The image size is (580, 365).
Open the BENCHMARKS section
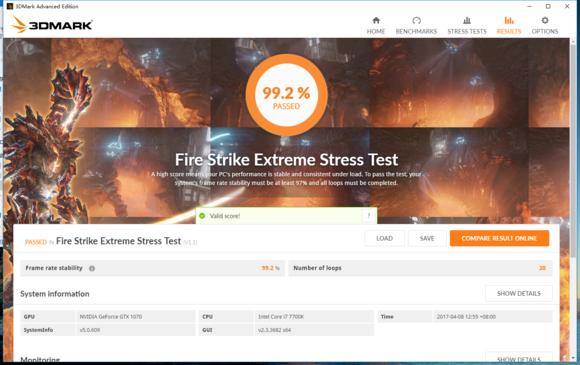point(416,26)
